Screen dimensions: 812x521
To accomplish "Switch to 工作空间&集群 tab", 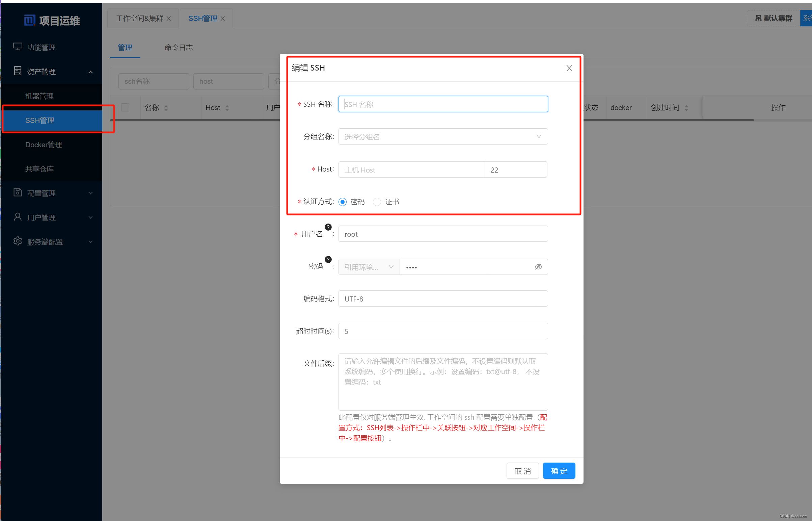I will [x=140, y=19].
